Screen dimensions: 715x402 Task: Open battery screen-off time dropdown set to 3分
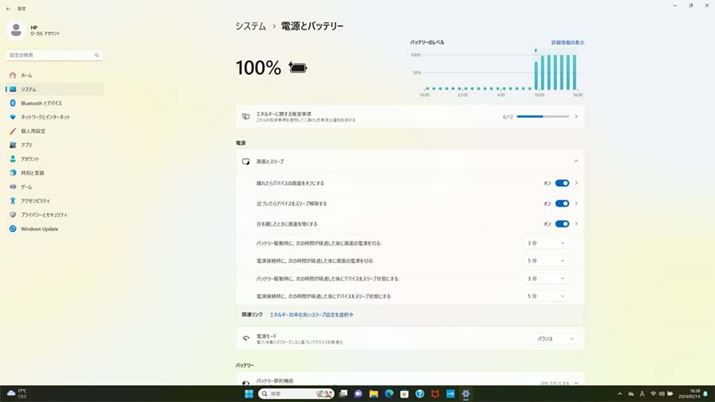(546, 243)
